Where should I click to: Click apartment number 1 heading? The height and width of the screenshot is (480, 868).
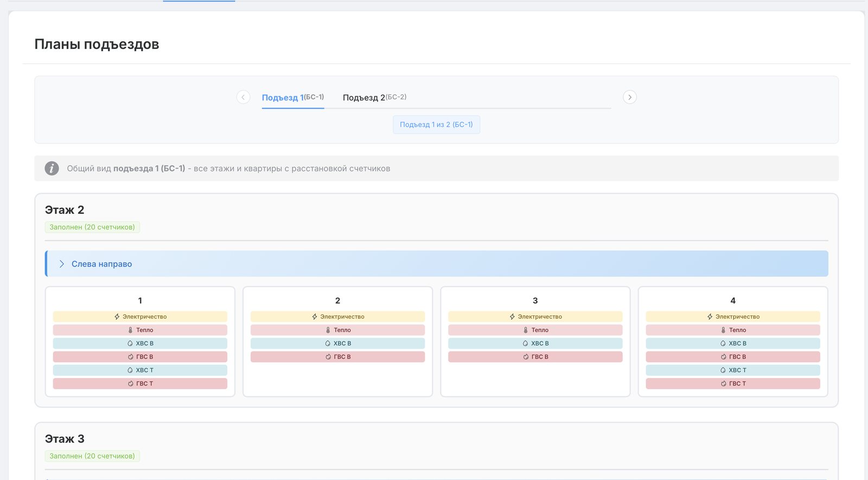pos(140,300)
